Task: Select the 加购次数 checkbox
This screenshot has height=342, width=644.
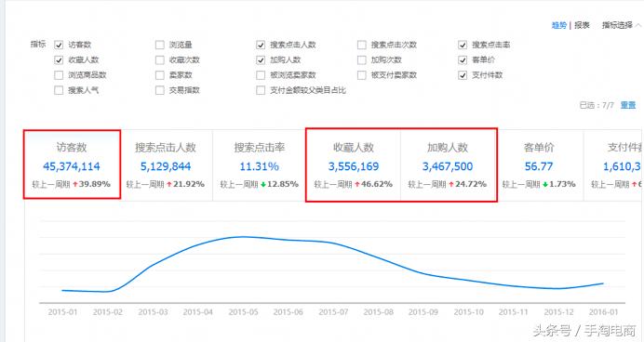Action: [361, 59]
